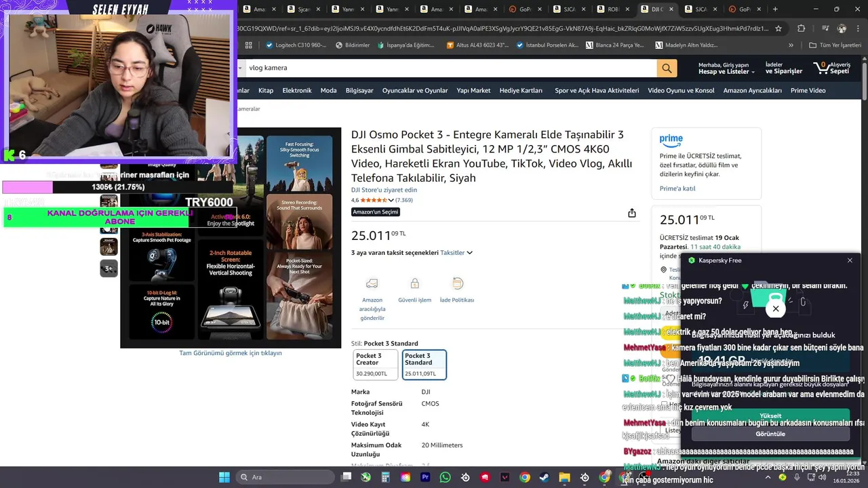Open the Elektronik category menu
Image resolution: width=868 pixels, height=488 pixels.
(297, 91)
